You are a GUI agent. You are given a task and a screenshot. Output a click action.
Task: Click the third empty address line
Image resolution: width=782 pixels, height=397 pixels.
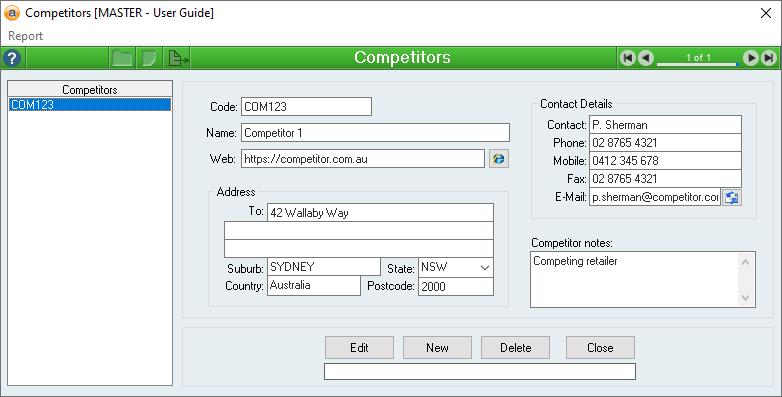359,248
